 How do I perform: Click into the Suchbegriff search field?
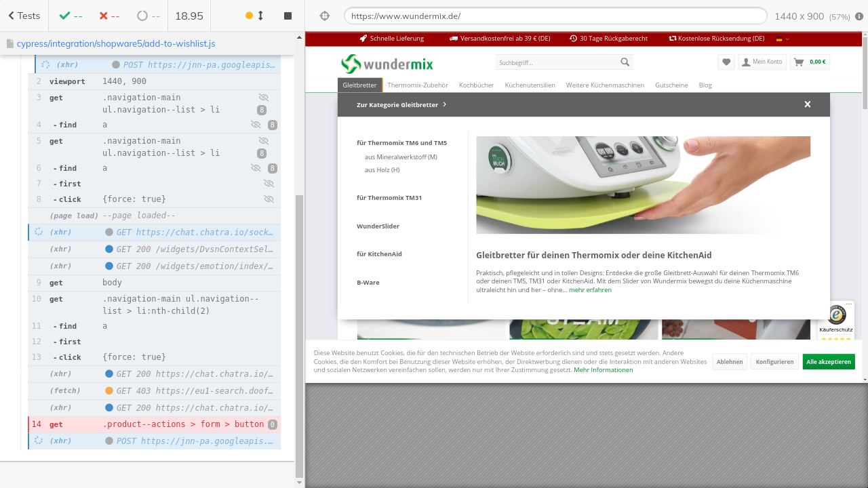556,63
